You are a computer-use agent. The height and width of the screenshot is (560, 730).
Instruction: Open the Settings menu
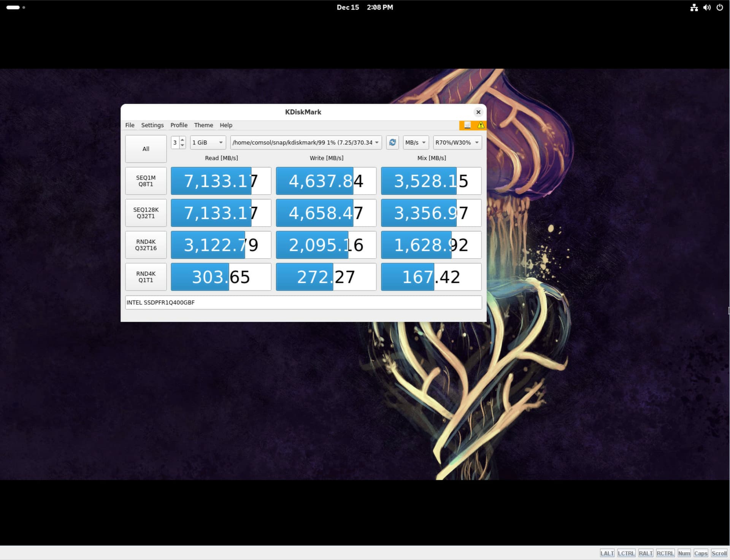pos(152,125)
